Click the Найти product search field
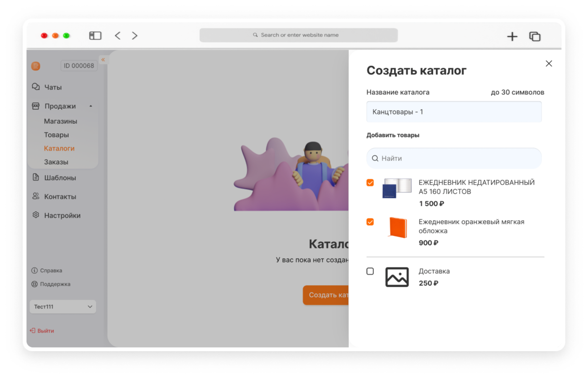 coord(454,158)
